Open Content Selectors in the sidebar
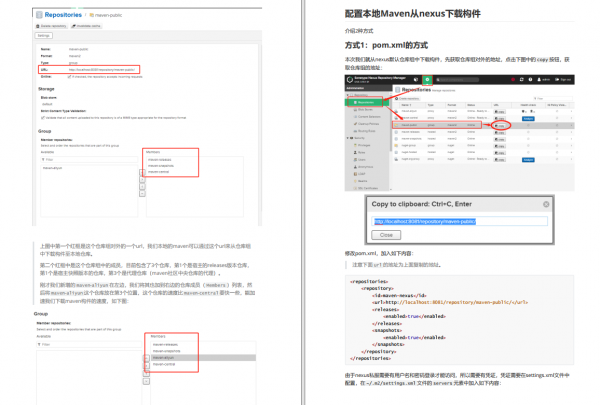Screen dimensions: 600x405 pos(367,117)
